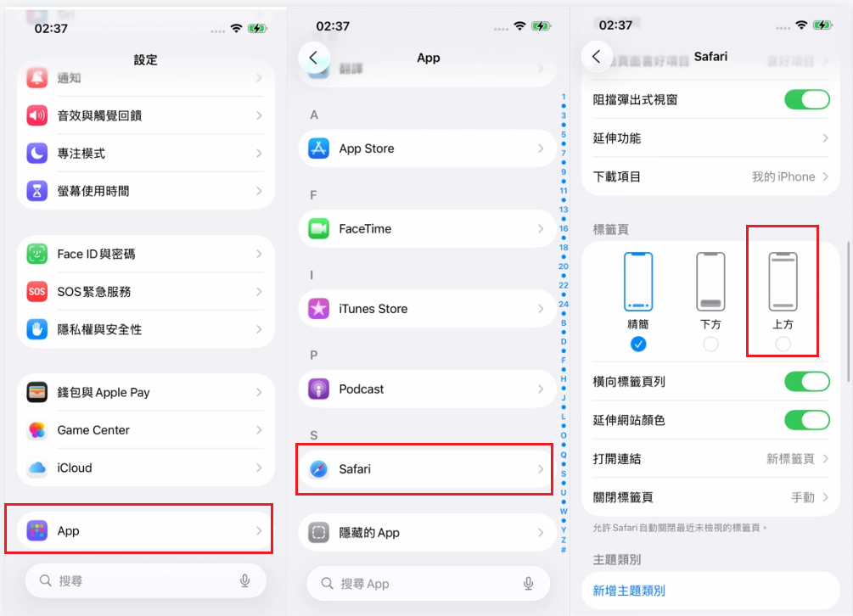Expand 關閉標籤頁 手動 chevron

pyautogui.click(x=825, y=497)
